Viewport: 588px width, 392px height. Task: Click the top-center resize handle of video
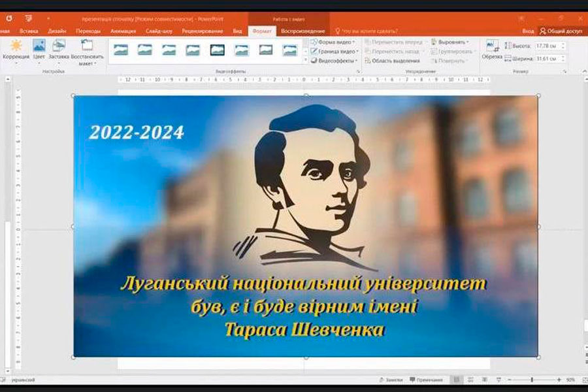point(306,96)
